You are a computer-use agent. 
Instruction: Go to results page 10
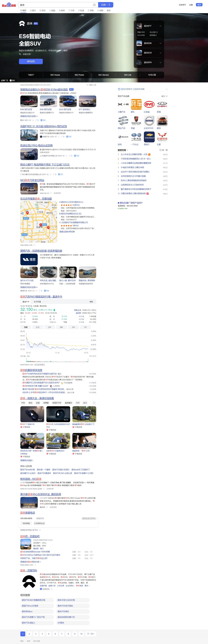tap(81, 634)
